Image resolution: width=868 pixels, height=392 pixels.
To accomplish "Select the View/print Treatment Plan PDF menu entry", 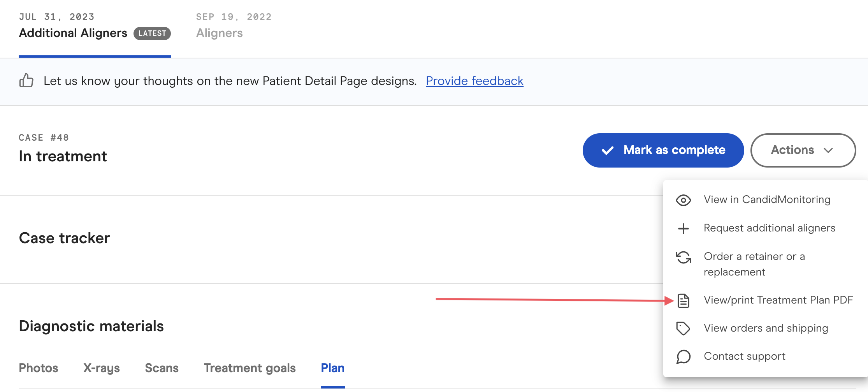I will [778, 300].
